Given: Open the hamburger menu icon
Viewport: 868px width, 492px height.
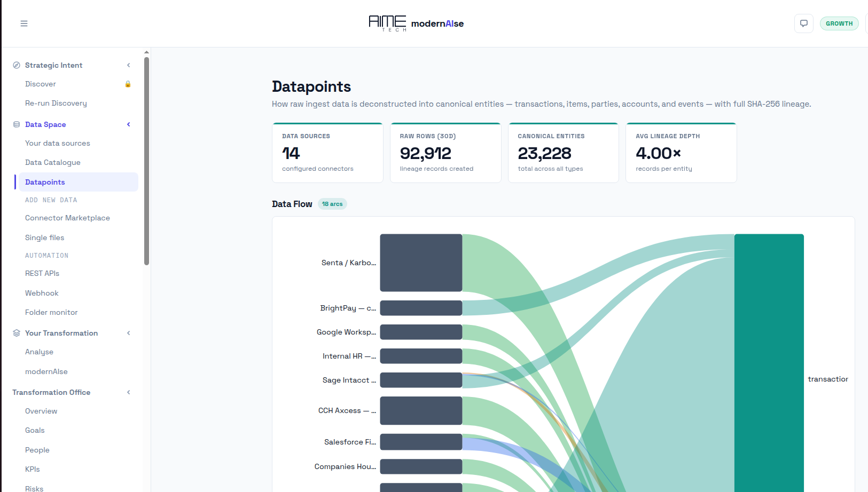Looking at the screenshot, I should (x=24, y=23).
